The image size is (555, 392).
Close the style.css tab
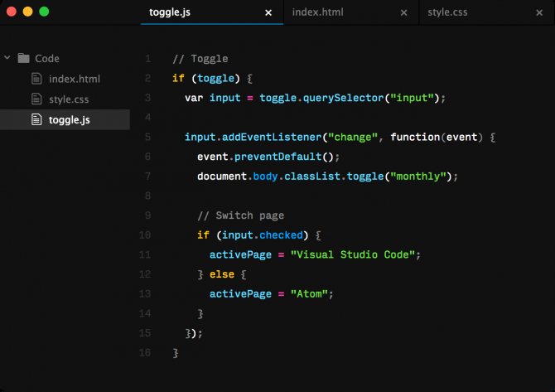click(x=539, y=12)
